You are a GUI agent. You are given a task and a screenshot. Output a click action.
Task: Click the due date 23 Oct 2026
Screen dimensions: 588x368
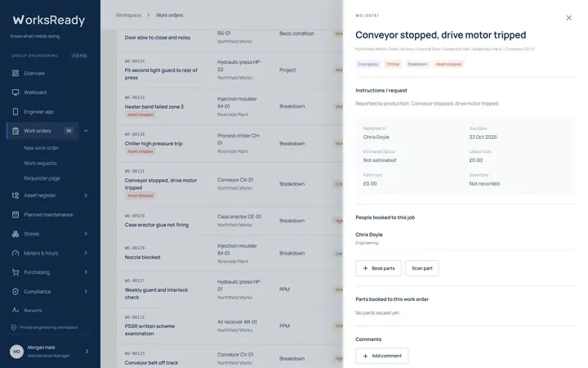[x=483, y=137]
